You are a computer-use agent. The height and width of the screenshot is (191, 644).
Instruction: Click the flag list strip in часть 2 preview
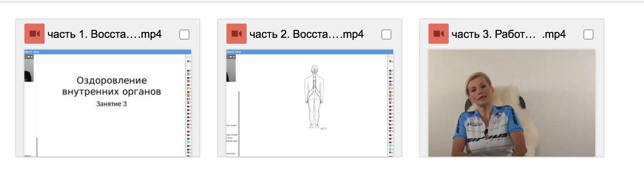[x=390, y=105]
